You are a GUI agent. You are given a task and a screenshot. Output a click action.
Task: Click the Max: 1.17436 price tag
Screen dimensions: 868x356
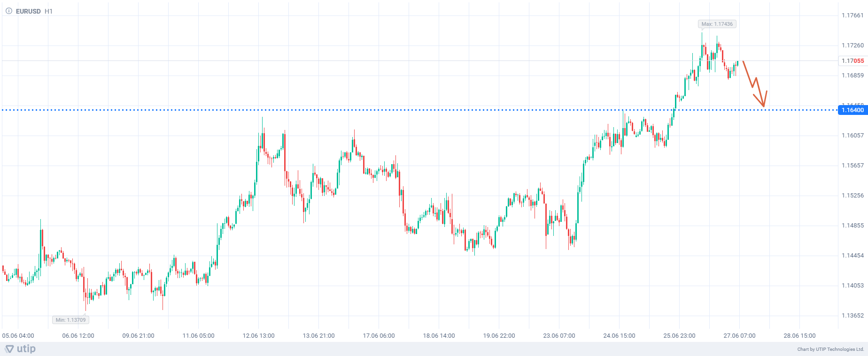click(x=717, y=24)
